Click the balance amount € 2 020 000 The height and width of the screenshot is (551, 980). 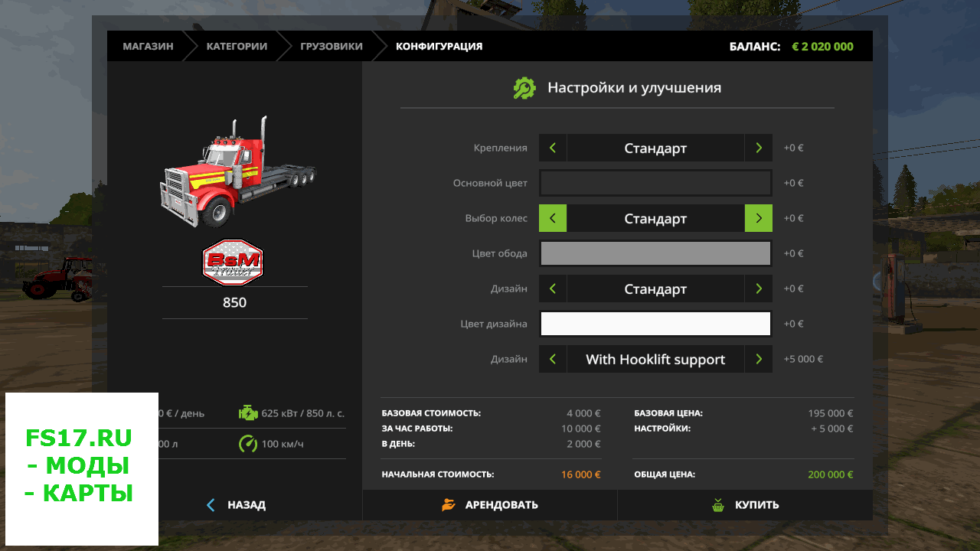point(822,46)
